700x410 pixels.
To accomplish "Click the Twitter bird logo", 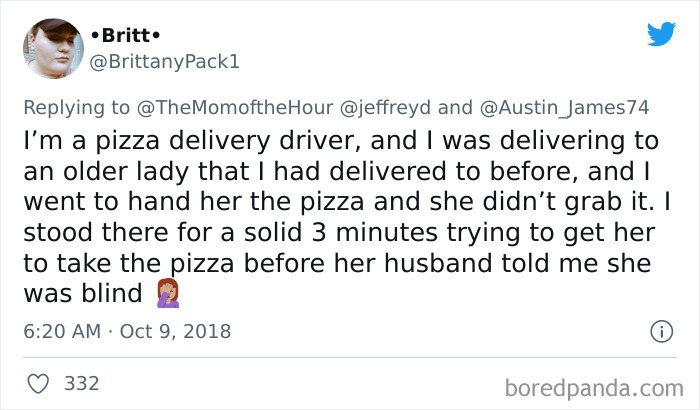I will click(661, 34).
